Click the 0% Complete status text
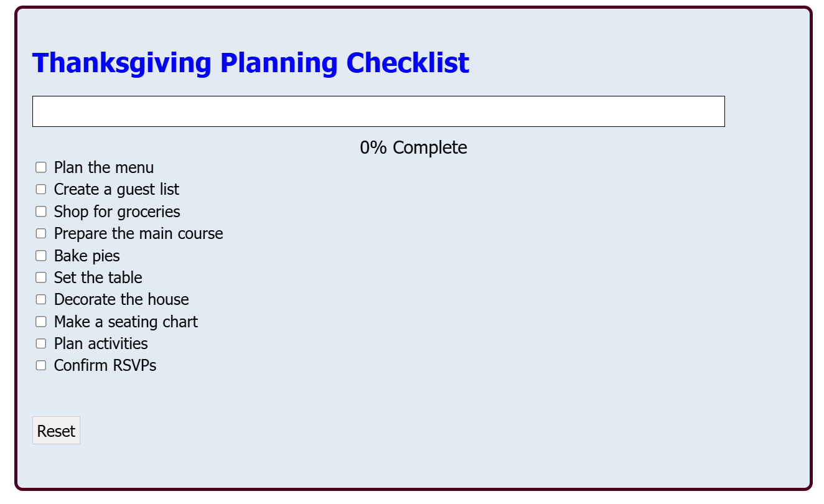 click(x=413, y=147)
